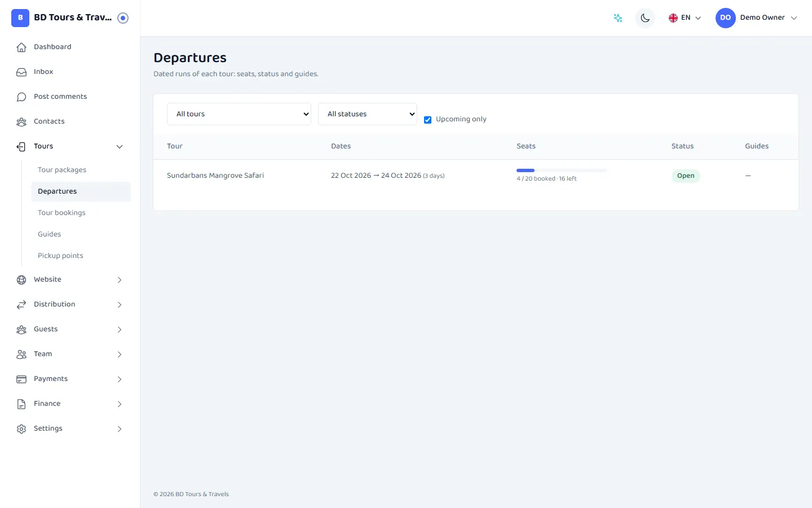812x508 pixels.
Task: Open the Pickup points submenu item
Action: tap(81, 256)
